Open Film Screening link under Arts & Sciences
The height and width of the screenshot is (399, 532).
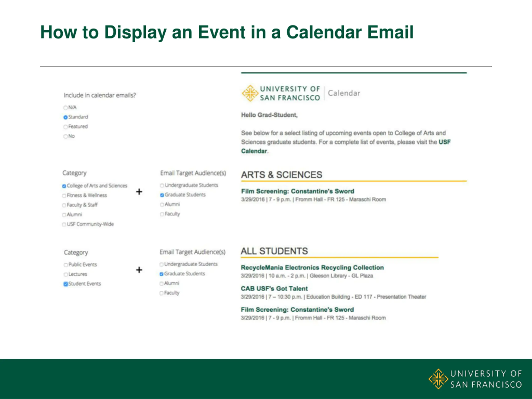click(298, 191)
